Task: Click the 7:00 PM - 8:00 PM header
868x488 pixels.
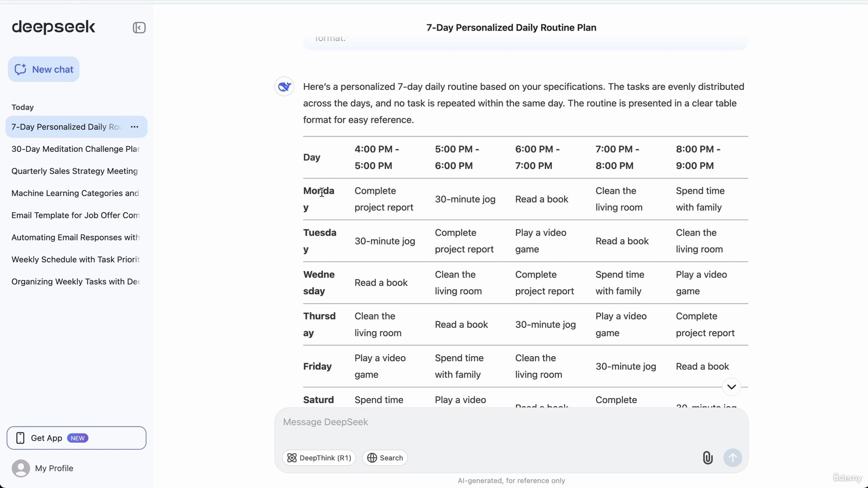Action: click(x=618, y=157)
